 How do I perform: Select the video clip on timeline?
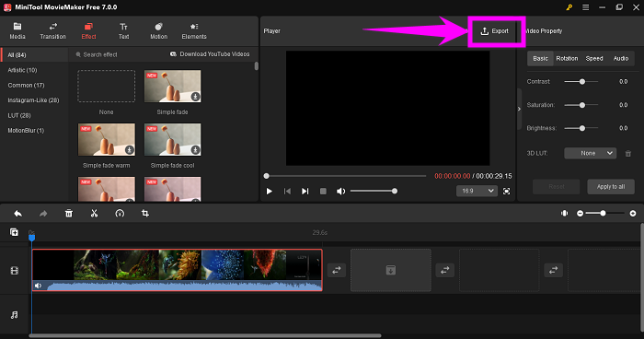(178, 270)
